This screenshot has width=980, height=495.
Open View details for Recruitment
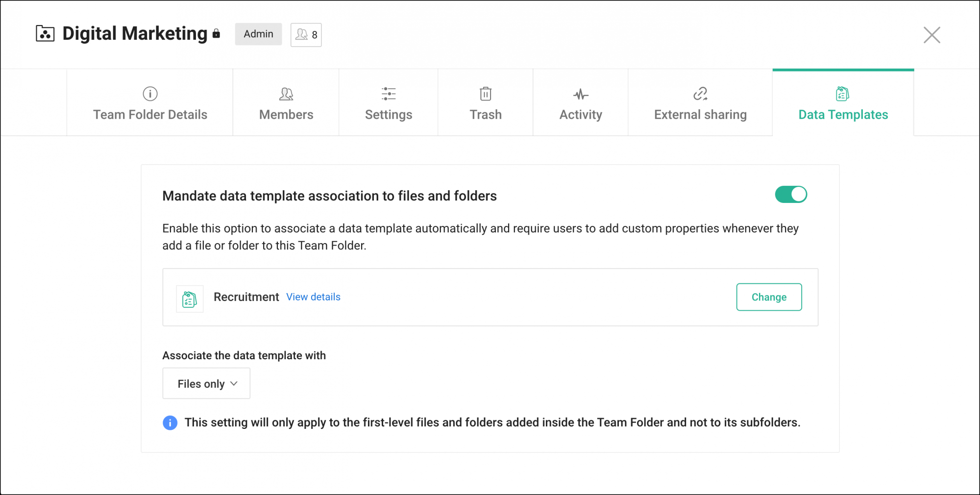[313, 297]
